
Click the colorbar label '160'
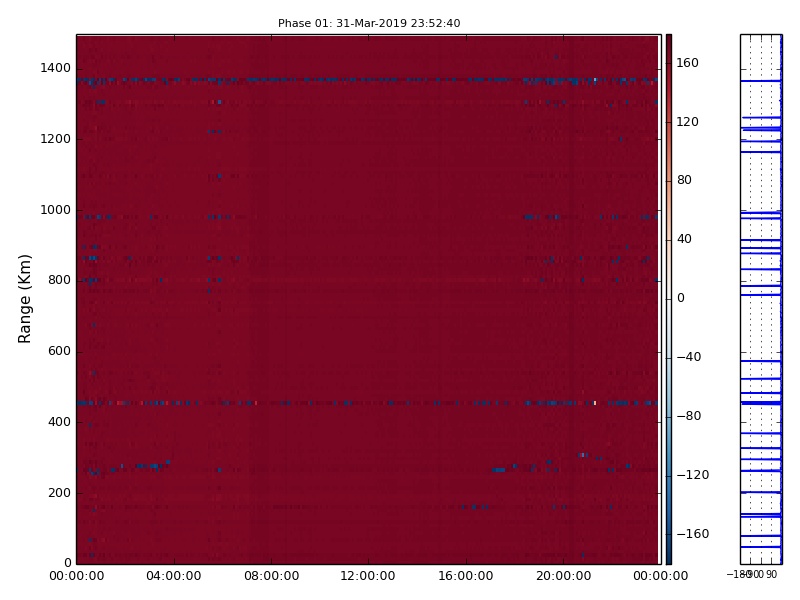click(x=687, y=63)
